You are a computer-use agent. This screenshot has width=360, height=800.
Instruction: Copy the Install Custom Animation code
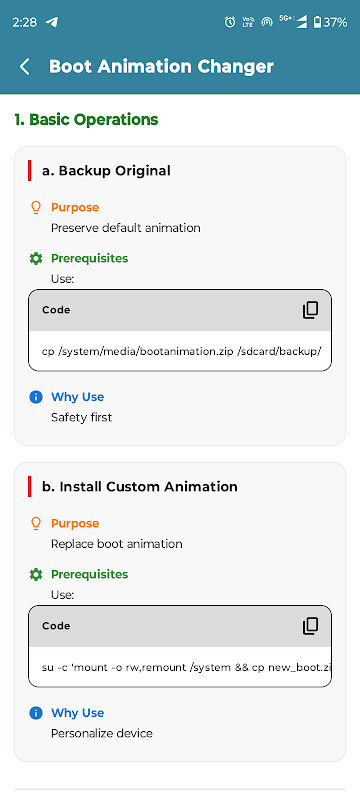click(x=310, y=626)
